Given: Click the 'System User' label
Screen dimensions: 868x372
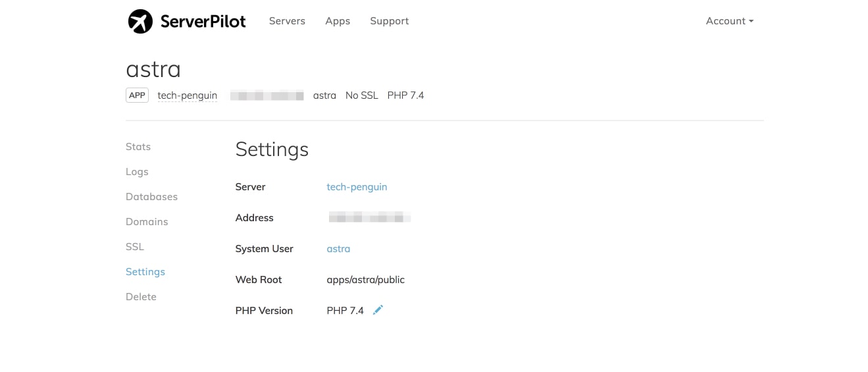Looking at the screenshot, I should 264,249.
